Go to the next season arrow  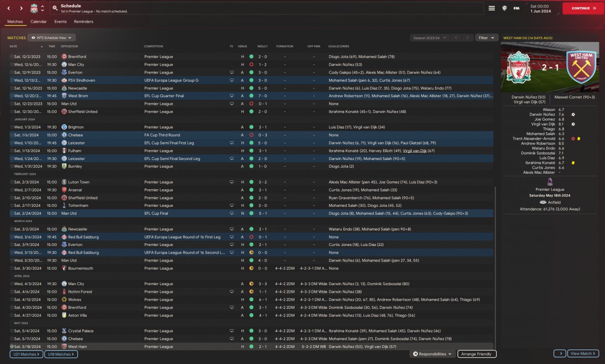point(467,38)
